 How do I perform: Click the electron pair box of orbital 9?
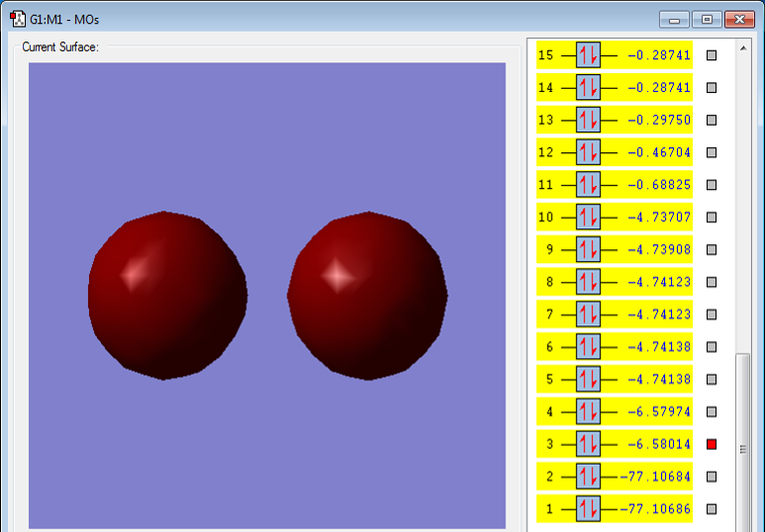[588, 249]
